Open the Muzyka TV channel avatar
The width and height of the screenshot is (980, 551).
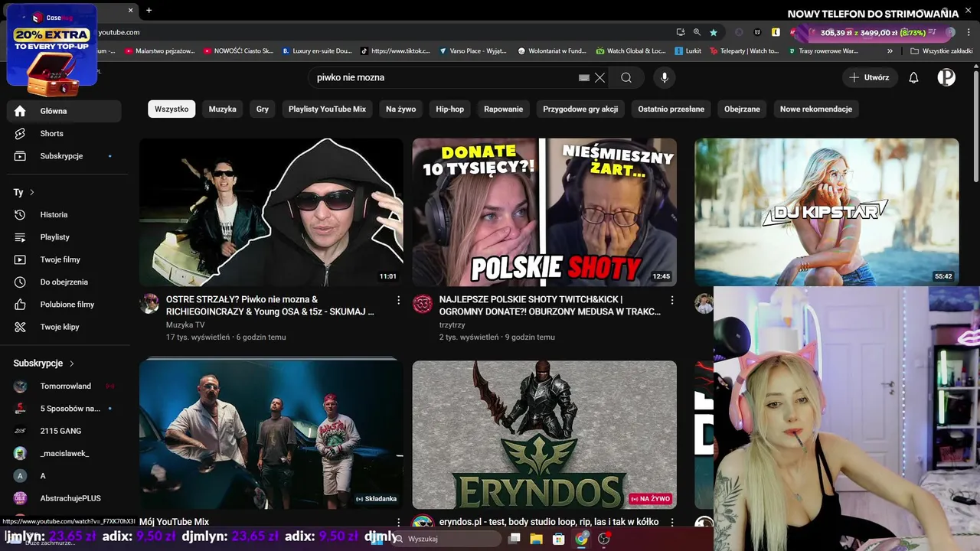[x=149, y=304]
